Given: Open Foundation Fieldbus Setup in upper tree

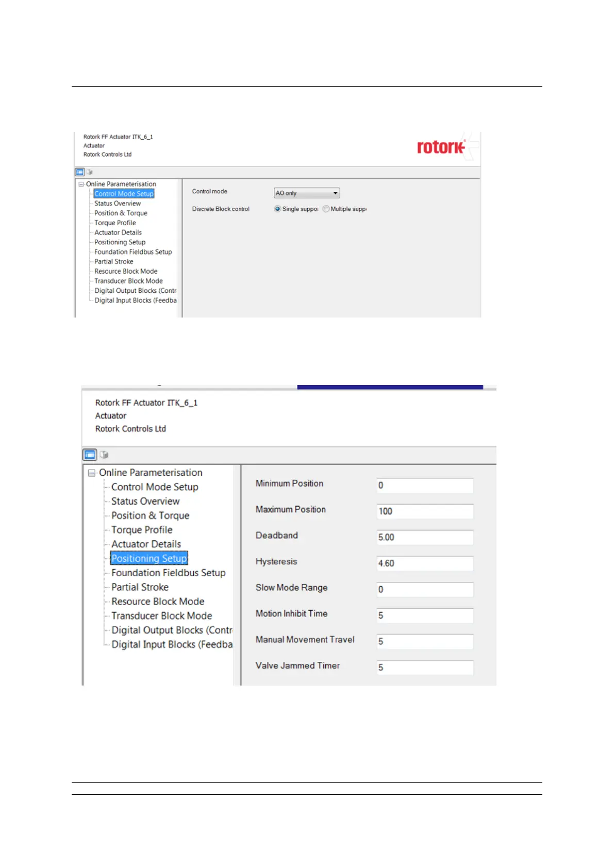Looking at the screenshot, I should [133, 252].
